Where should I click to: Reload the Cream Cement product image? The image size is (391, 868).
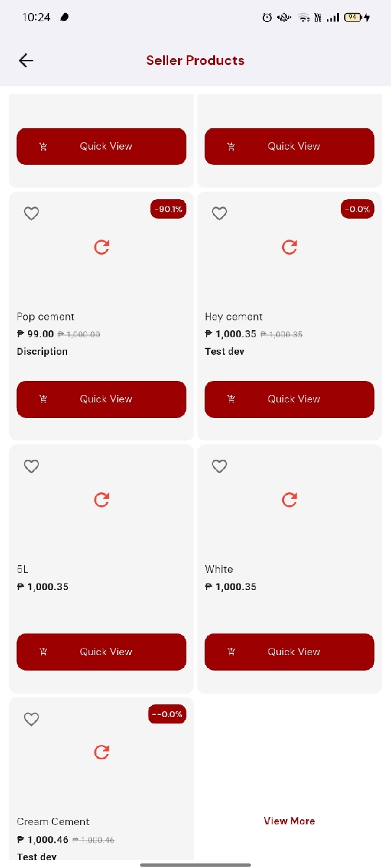coord(102,752)
